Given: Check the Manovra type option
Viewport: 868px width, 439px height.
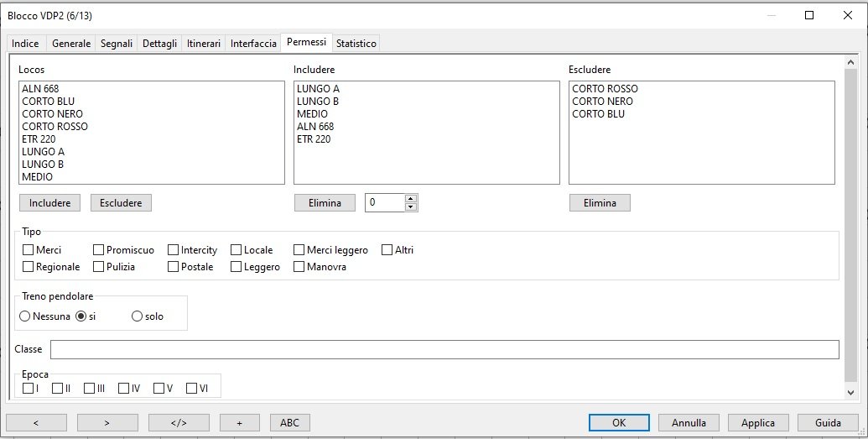Looking at the screenshot, I should (299, 267).
